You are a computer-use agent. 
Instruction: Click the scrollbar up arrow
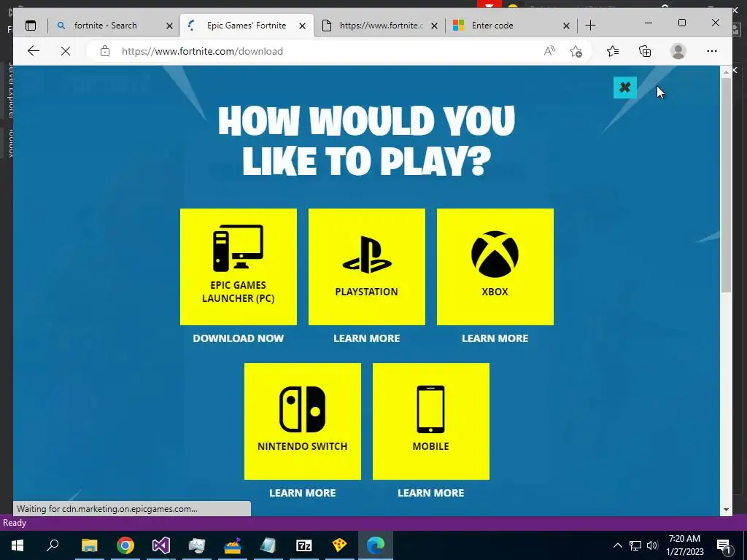click(x=726, y=72)
